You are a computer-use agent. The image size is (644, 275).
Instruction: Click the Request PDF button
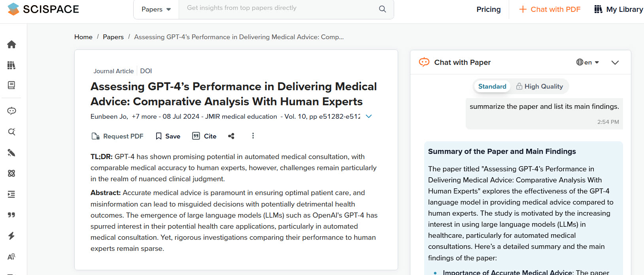pyautogui.click(x=117, y=136)
